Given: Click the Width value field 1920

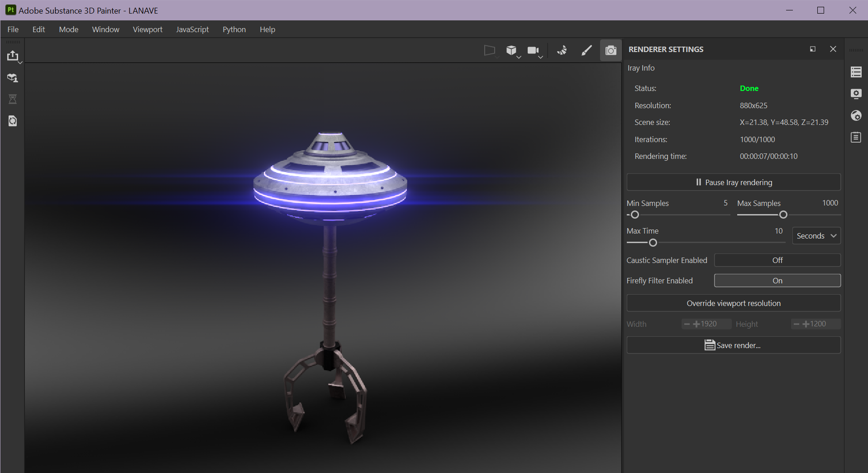Looking at the screenshot, I should pyautogui.click(x=709, y=324).
